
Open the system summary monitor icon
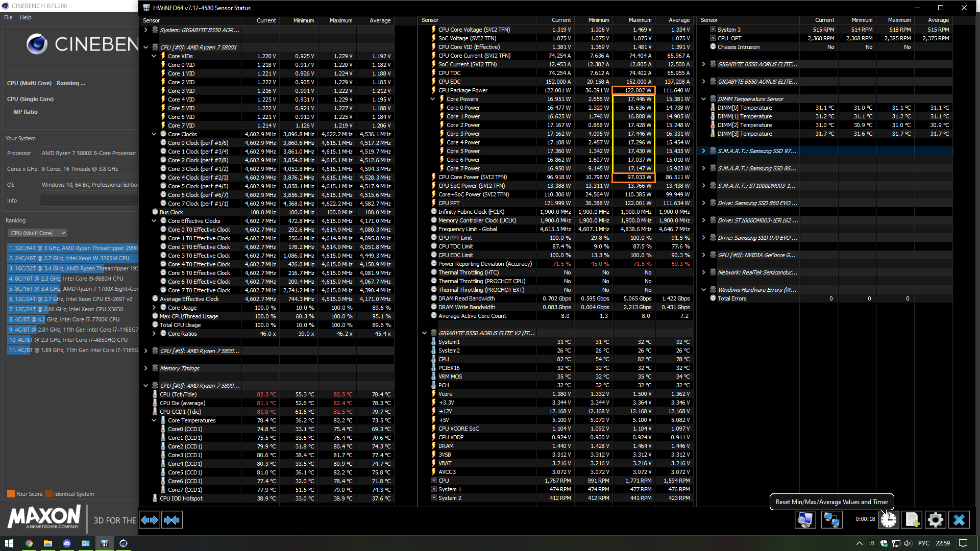[805, 520]
